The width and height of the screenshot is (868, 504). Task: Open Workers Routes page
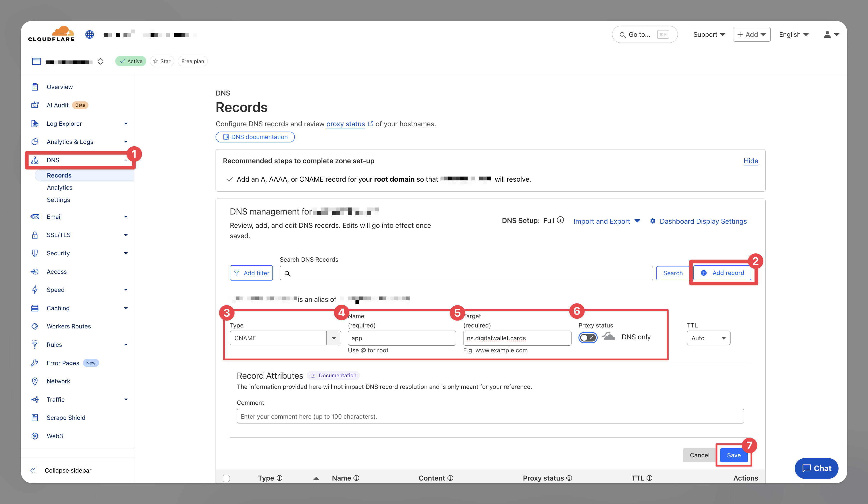pos(69,326)
